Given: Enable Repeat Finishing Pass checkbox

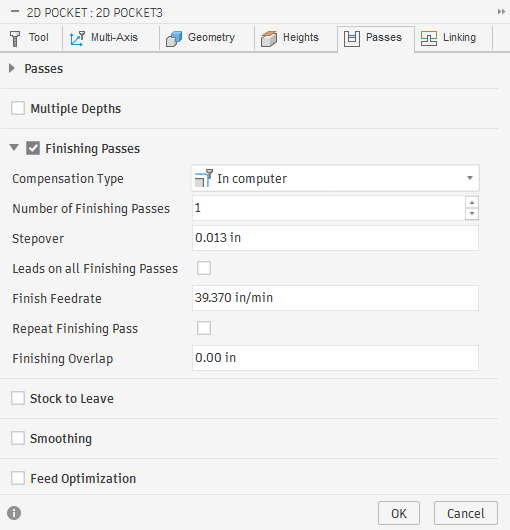Looking at the screenshot, I should coord(204,328).
